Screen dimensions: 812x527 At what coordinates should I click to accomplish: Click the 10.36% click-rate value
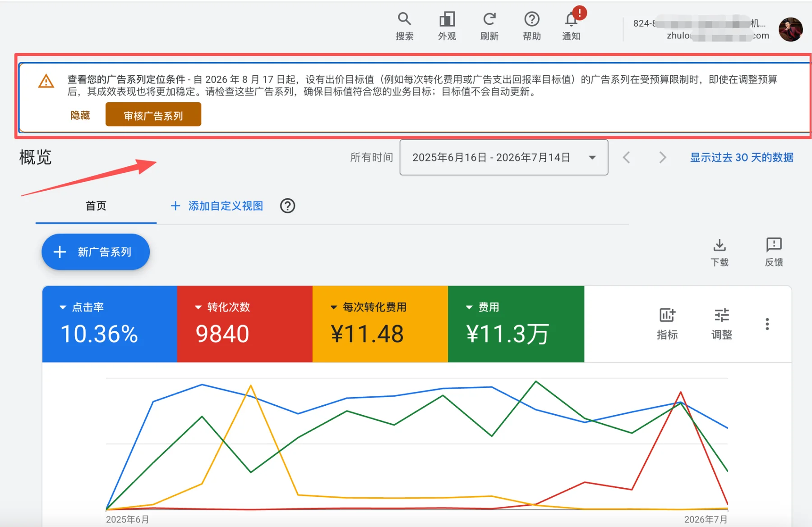(x=99, y=334)
